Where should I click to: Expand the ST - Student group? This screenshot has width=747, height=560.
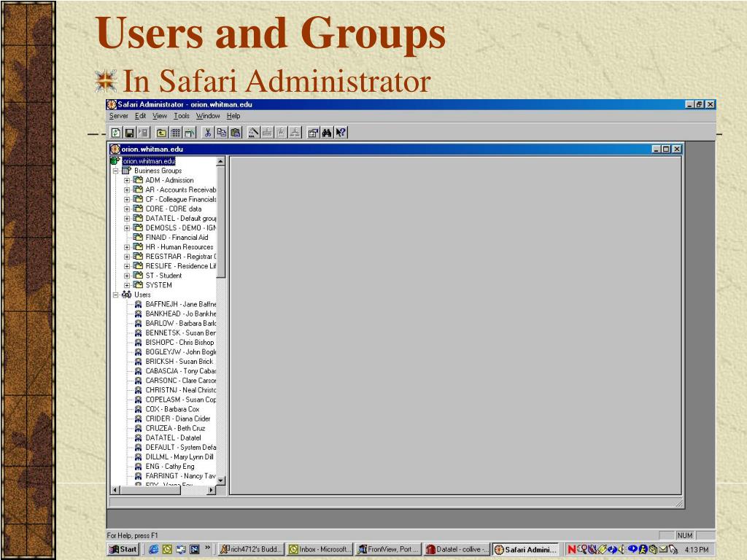click(x=127, y=276)
